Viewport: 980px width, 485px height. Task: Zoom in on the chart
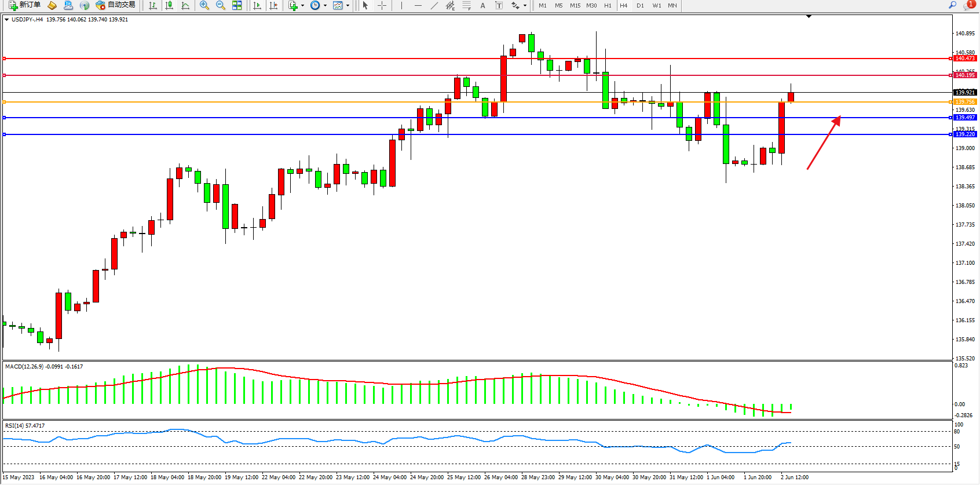click(204, 5)
